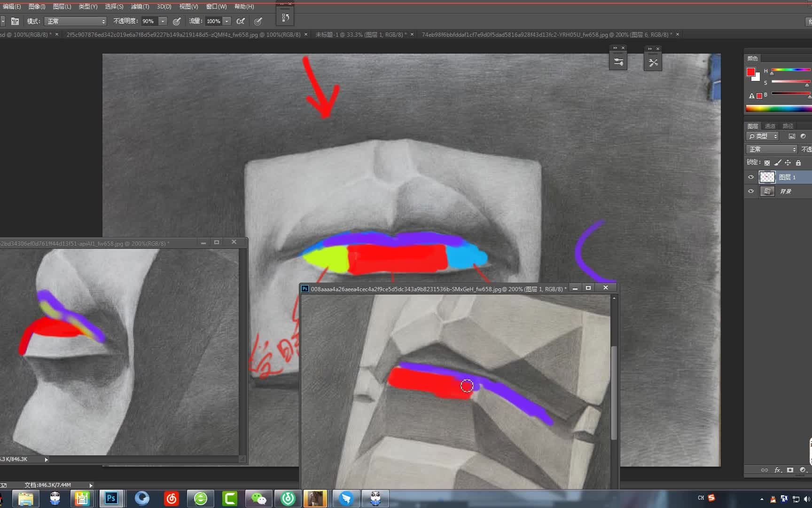Image resolution: width=812 pixels, height=508 pixels.
Task: Click the vertical scrollbar in 008aaaa4a window
Action: coord(614,393)
